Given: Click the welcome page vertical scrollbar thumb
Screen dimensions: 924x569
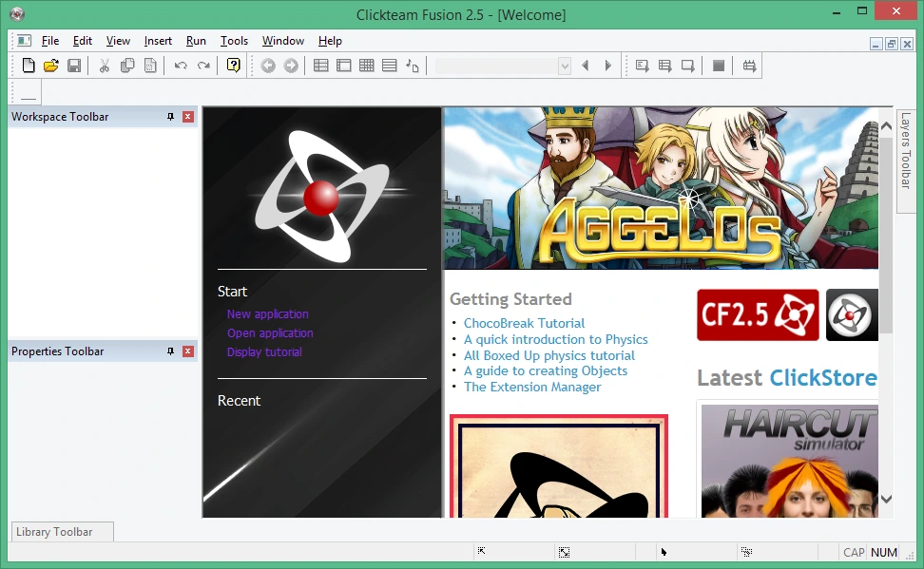Looking at the screenshot, I should pyautogui.click(x=886, y=235).
